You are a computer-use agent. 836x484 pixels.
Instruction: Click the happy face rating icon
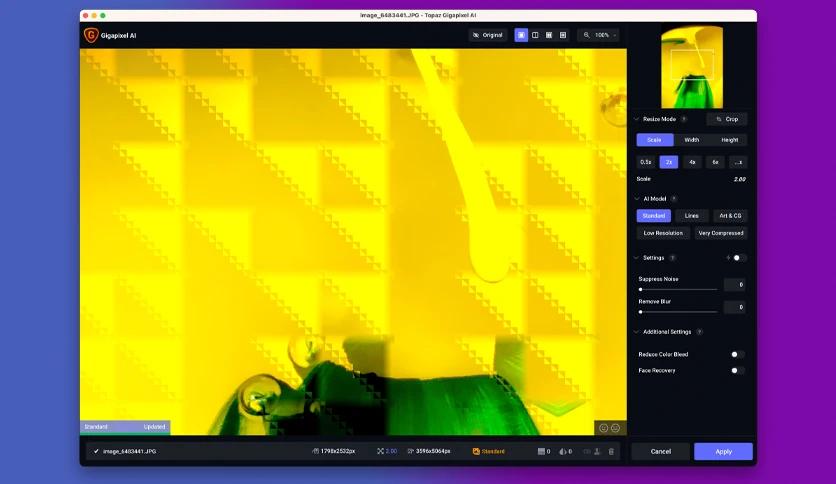(604, 428)
